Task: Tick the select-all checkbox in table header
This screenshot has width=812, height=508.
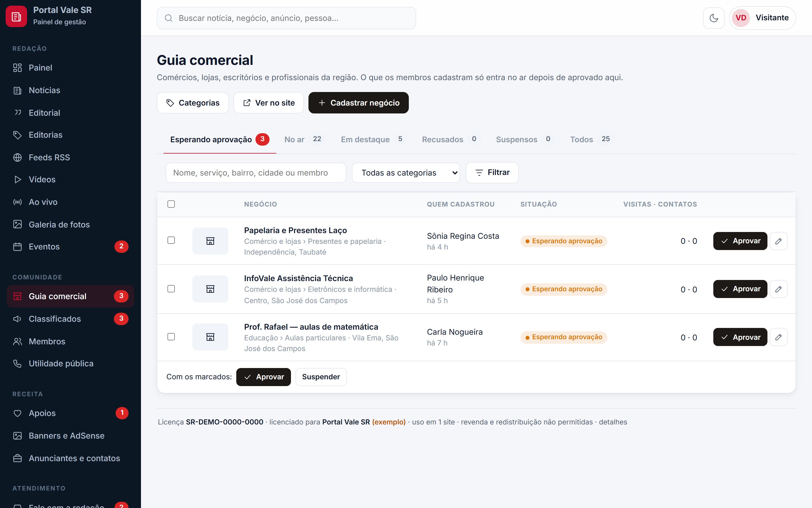Action: 171,204
